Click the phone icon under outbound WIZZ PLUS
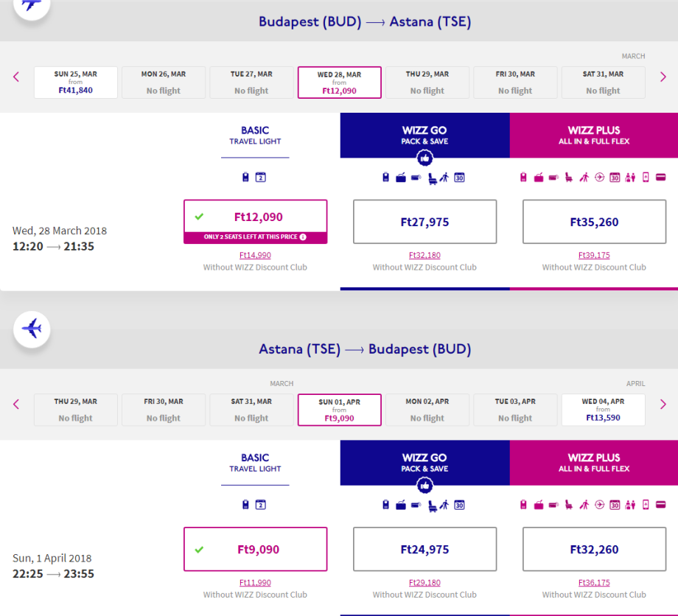This screenshot has width=678, height=616. tap(646, 178)
